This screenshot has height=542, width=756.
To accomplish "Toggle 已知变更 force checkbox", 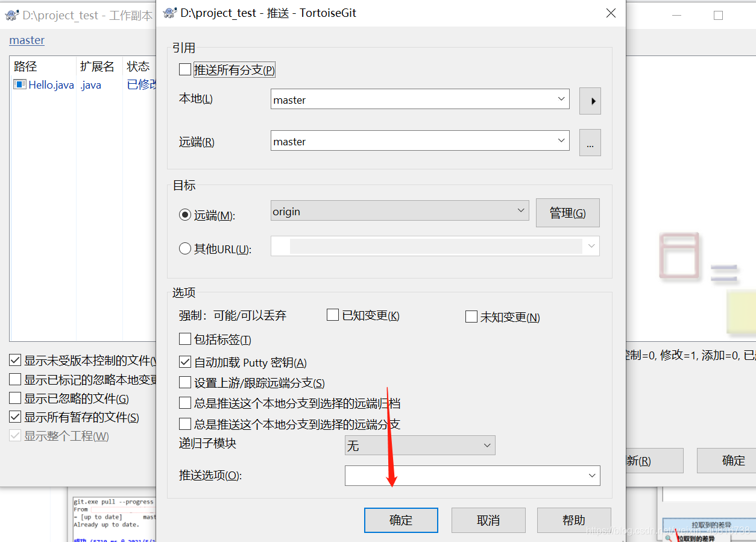I will click(x=333, y=315).
